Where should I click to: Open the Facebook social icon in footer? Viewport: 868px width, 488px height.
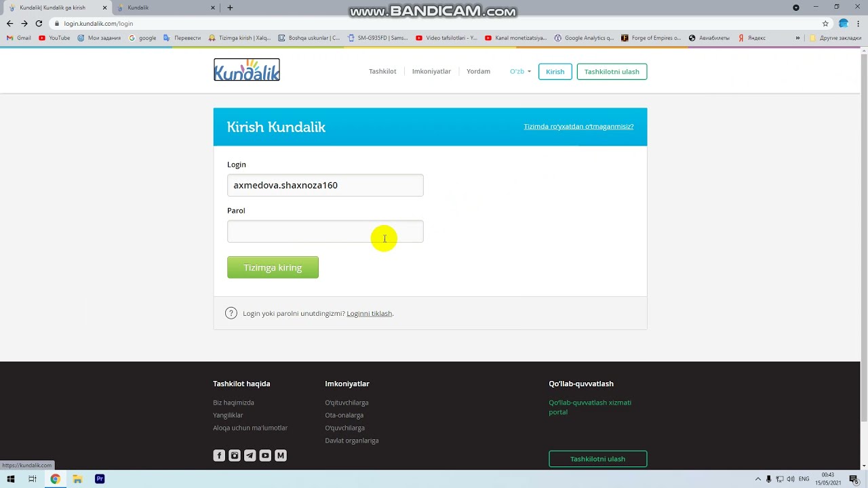coord(219,455)
